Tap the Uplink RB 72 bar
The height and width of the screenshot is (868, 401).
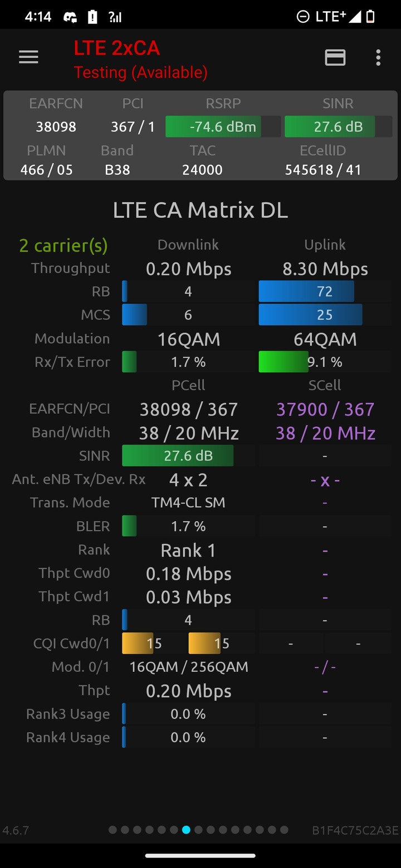tap(325, 292)
